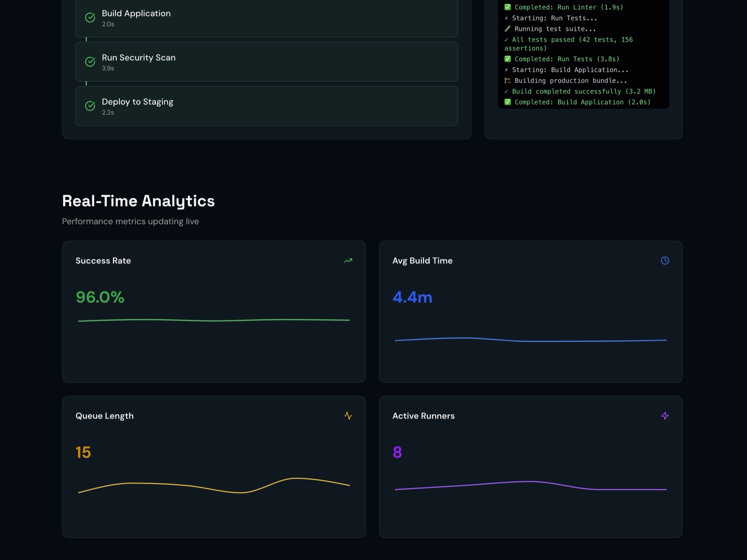Click green check emoji beside Run Linter log
Screen dimensions: 747x560
click(507, 7)
